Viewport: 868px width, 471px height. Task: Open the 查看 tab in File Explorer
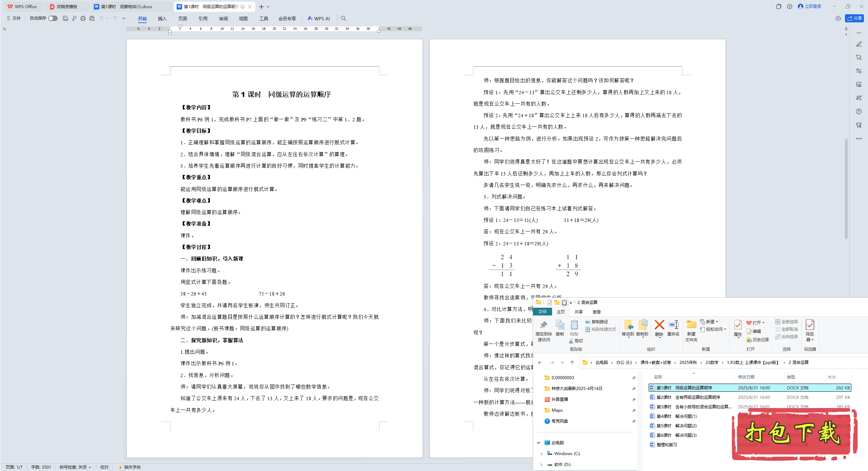pos(596,312)
